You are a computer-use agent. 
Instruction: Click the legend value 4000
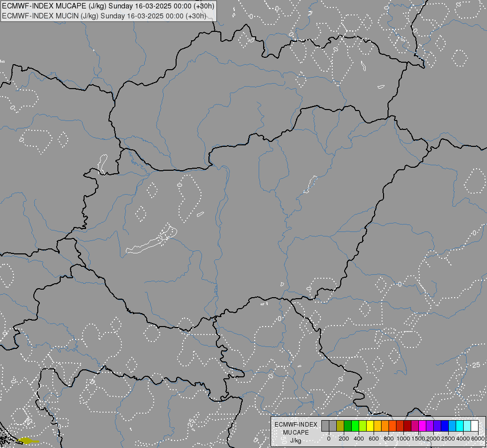point(463,439)
